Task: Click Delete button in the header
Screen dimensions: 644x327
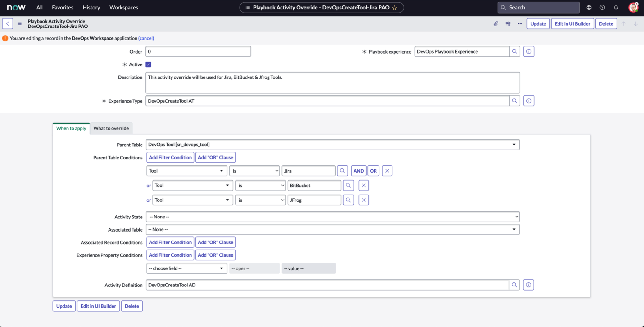Action: tap(606, 24)
